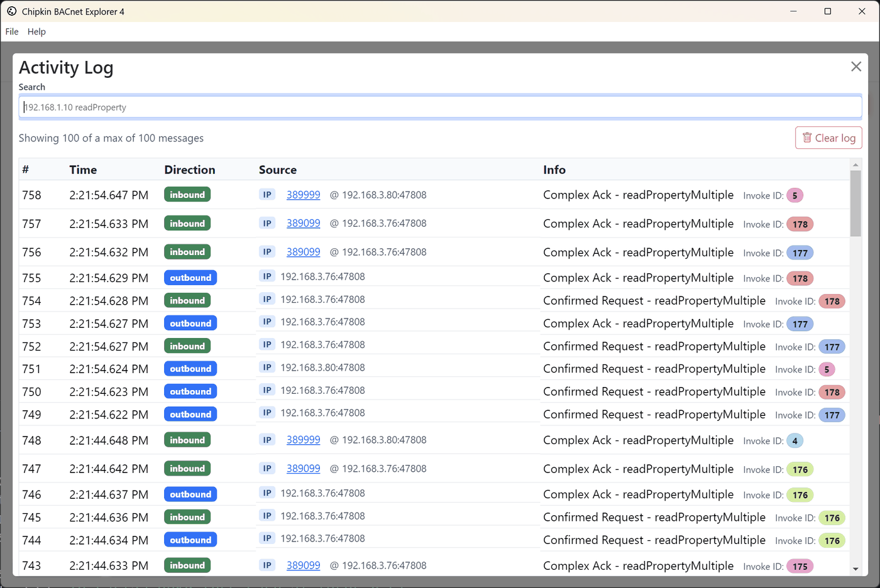Click Complex Ack info in row 756

pyautogui.click(x=638, y=253)
